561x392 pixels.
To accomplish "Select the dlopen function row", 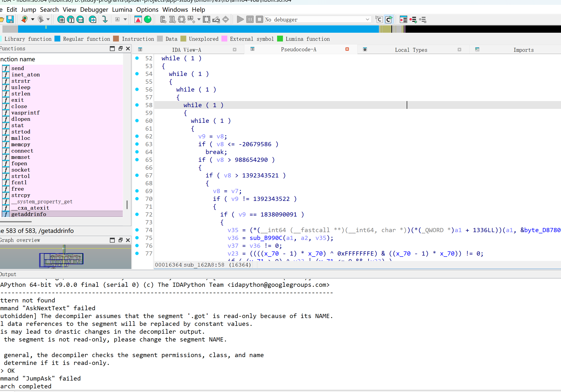I will tap(62, 119).
